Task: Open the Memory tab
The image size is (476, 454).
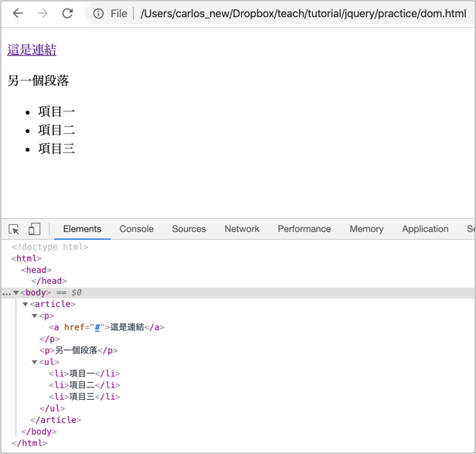Action: coord(366,229)
